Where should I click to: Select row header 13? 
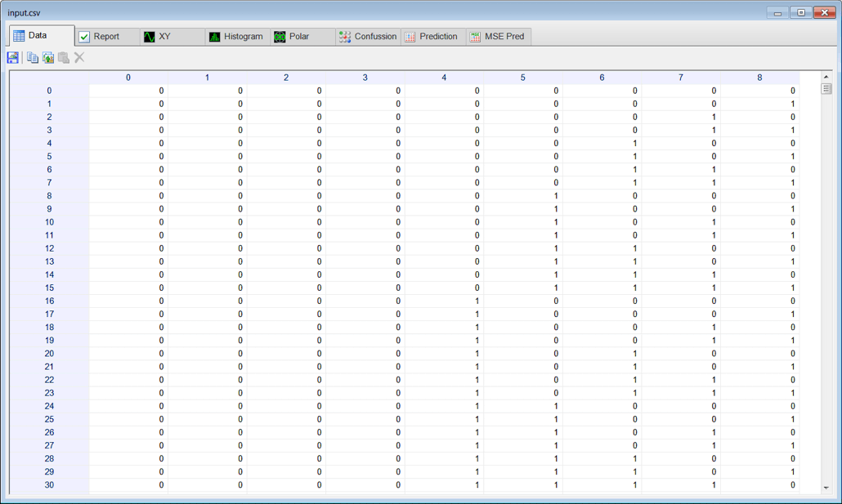[x=49, y=262]
